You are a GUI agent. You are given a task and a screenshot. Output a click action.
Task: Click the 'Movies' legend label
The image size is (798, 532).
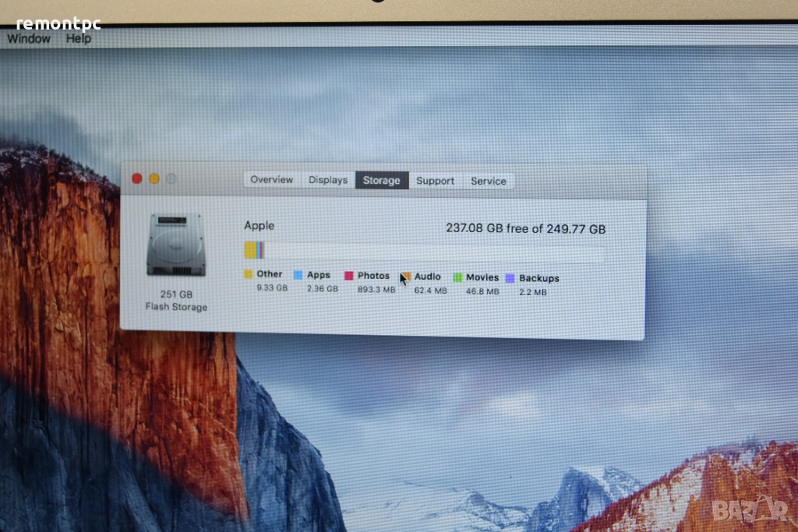[482, 278]
